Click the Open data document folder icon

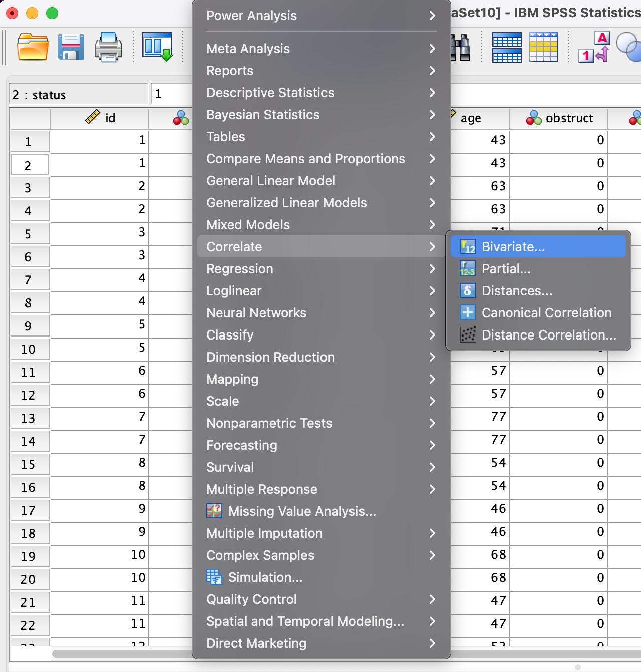[33, 47]
